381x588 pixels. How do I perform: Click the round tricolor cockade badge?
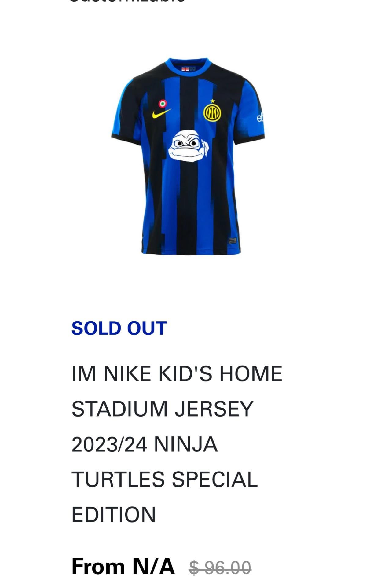click(x=163, y=103)
